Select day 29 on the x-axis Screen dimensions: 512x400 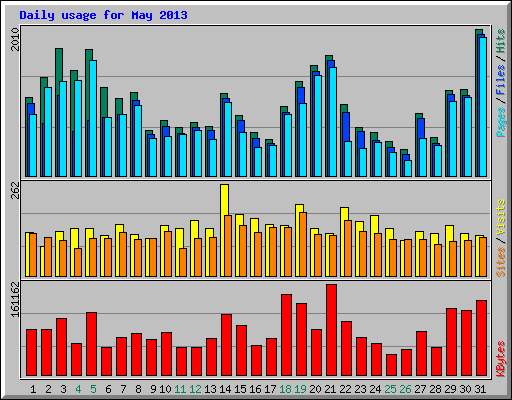coord(450,389)
